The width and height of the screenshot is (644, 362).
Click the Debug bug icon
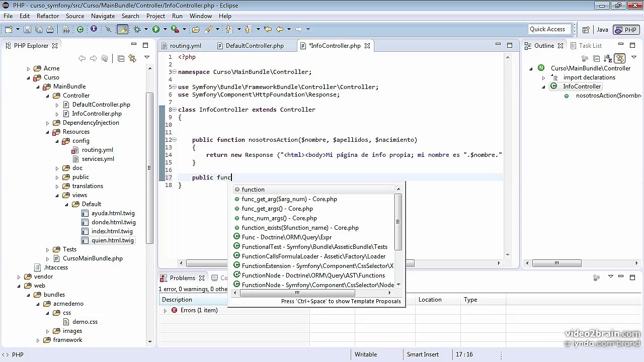[x=137, y=30]
